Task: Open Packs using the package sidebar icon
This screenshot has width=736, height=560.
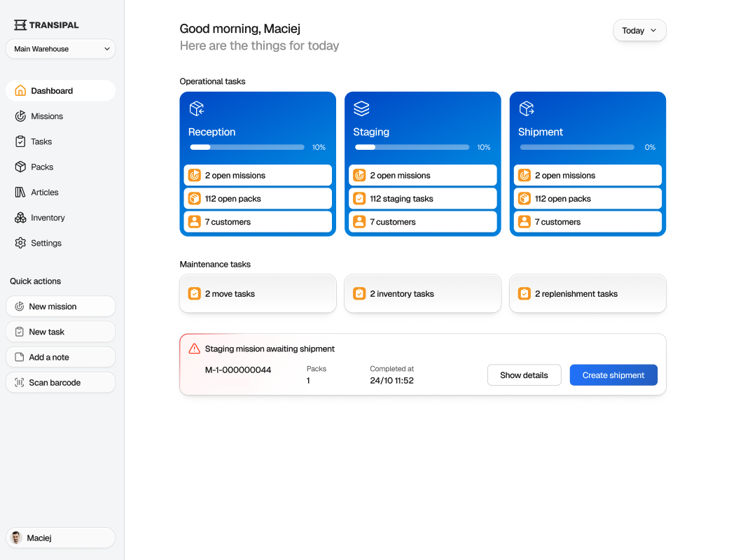Action: coord(21,167)
